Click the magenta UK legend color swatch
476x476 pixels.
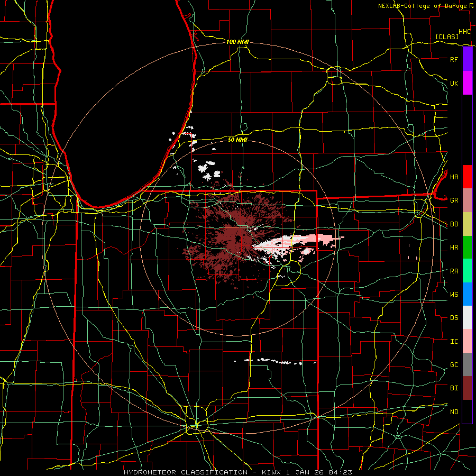click(467, 83)
